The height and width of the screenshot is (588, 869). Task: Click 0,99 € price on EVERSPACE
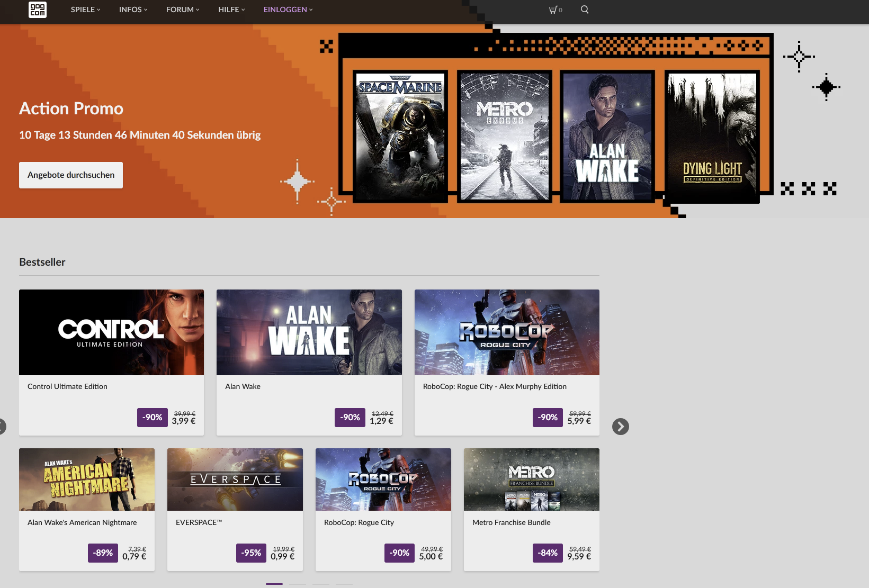283,557
